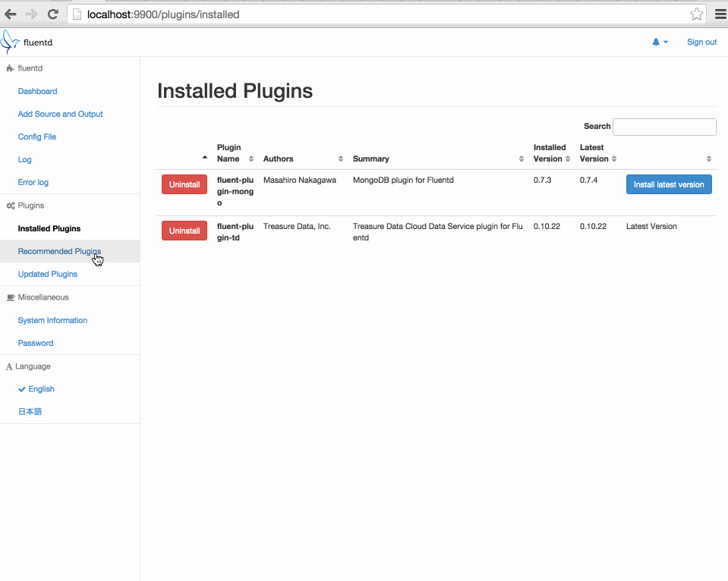This screenshot has height=581, width=728.
Task: Click author Treasure Data, Inc.
Action: pyautogui.click(x=297, y=227)
